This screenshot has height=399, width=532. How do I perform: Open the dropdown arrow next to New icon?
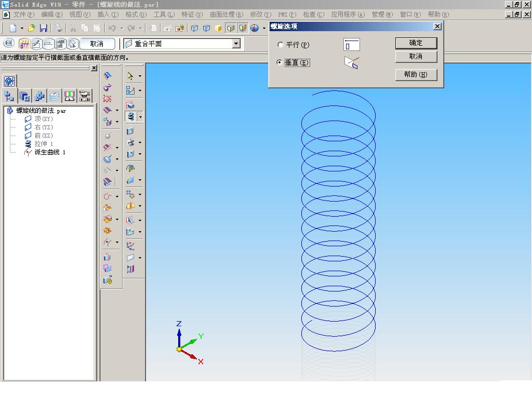(22, 28)
